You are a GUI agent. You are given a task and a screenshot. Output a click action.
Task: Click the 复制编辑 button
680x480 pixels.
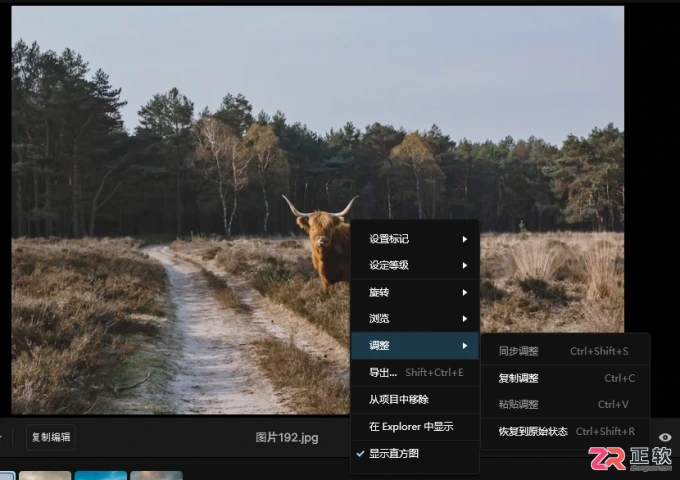[x=51, y=437]
